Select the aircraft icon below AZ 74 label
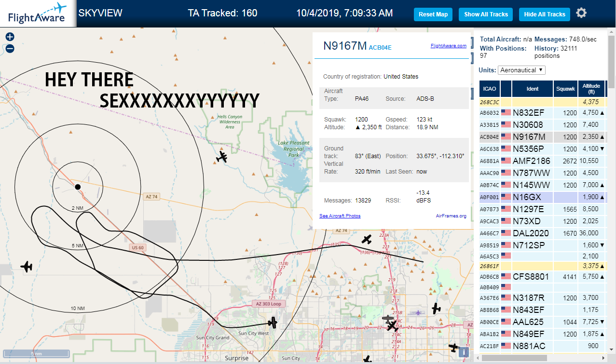 pyautogui.click(x=367, y=239)
